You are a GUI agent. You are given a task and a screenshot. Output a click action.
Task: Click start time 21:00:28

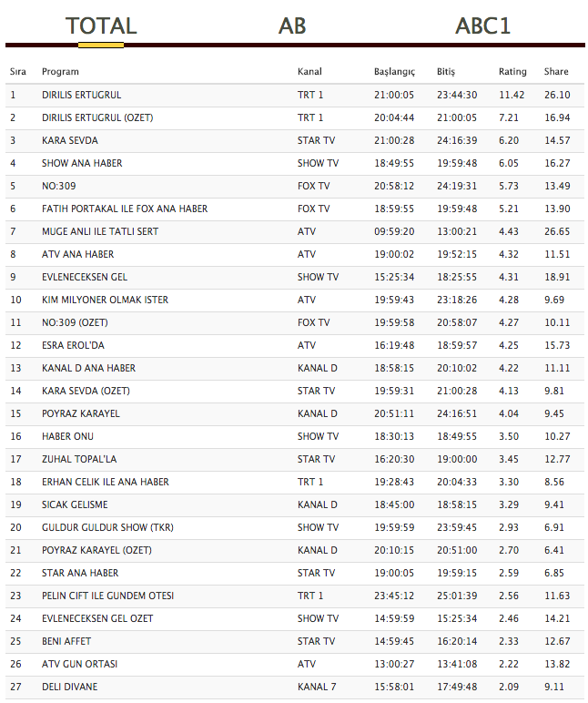394,141
